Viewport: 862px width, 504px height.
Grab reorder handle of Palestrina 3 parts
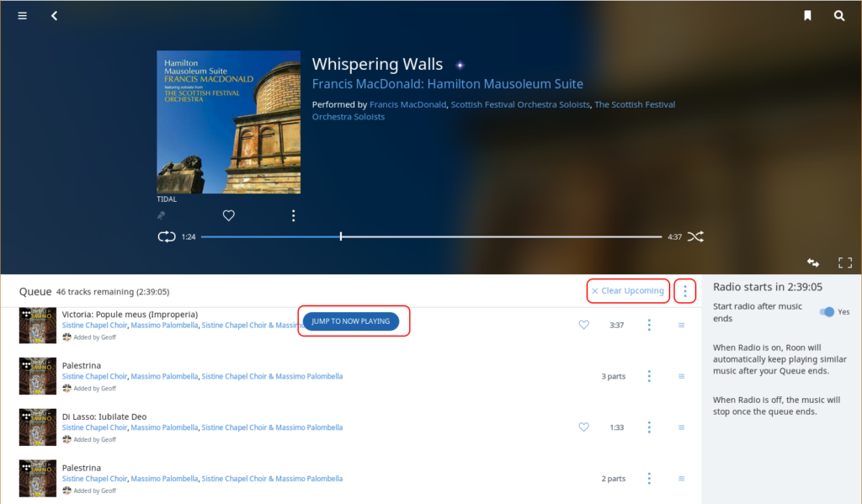pyautogui.click(x=681, y=376)
